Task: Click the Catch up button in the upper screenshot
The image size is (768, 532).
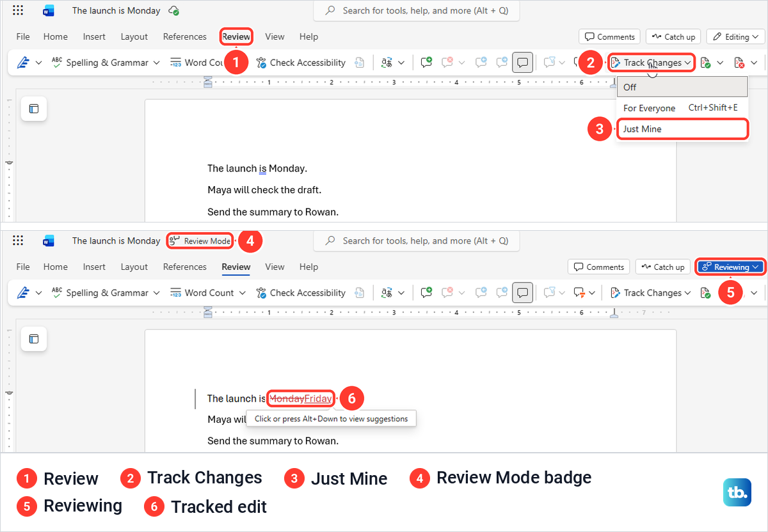Action: coord(673,36)
